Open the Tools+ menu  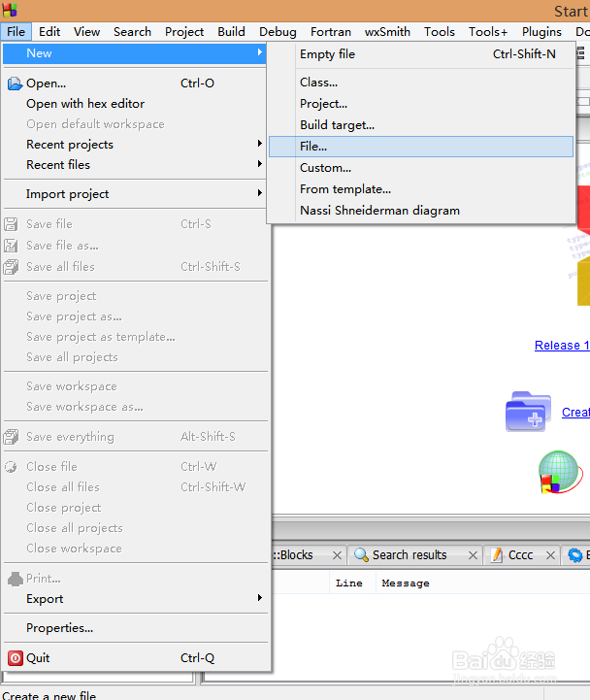click(x=488, y=32)
